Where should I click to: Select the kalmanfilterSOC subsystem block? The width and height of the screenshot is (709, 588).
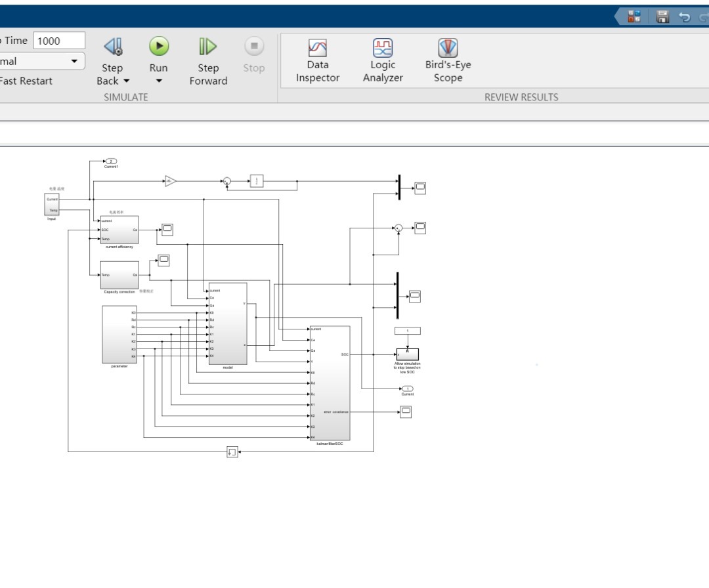tap(330, 383)
